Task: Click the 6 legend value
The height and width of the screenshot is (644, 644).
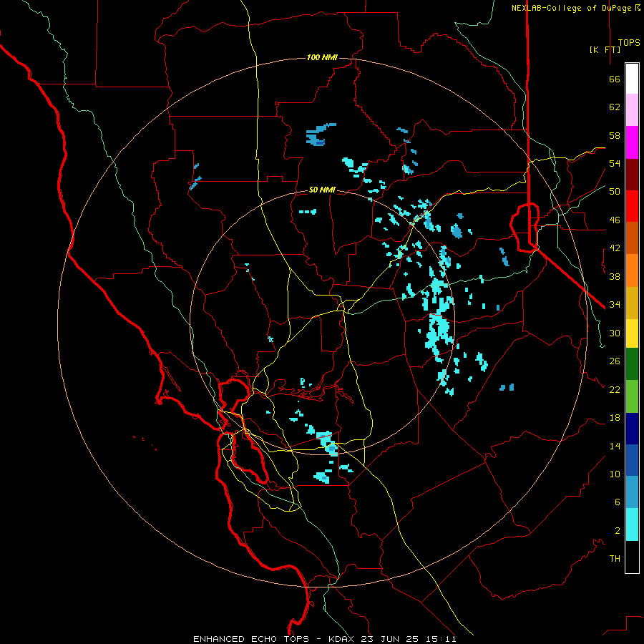Action: click(617, 502)
